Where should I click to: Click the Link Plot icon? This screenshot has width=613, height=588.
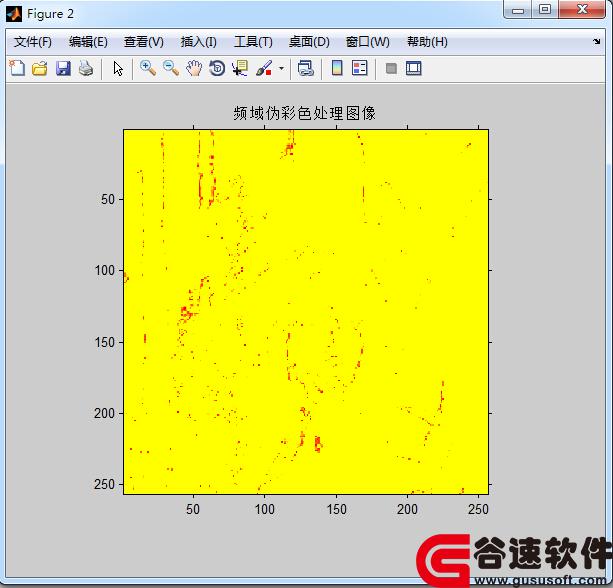coord(305,68)
